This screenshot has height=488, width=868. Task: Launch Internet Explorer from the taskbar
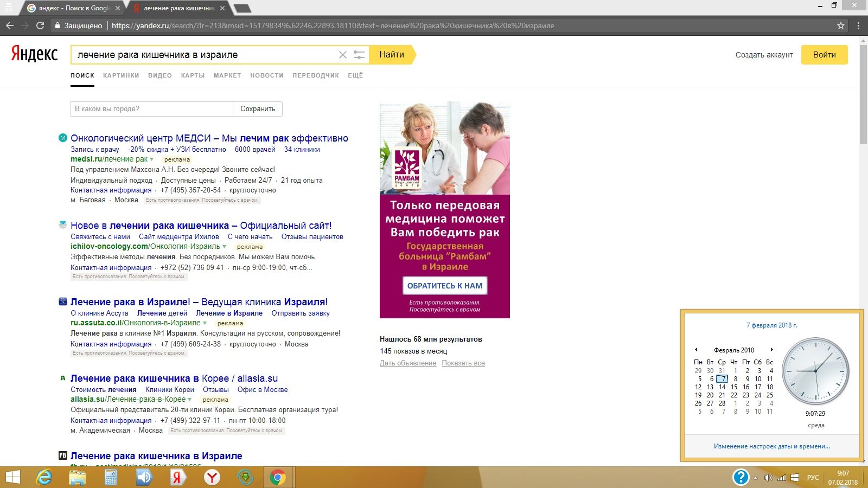pos(44,478)
